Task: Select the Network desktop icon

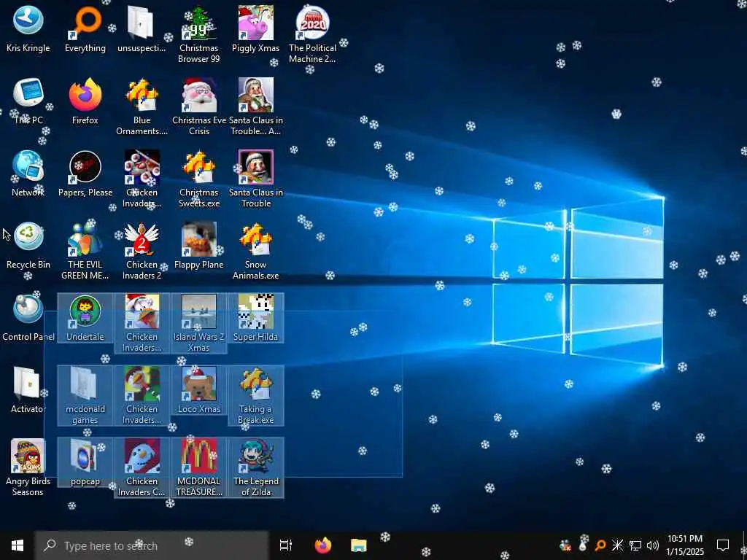Action: 28,174
